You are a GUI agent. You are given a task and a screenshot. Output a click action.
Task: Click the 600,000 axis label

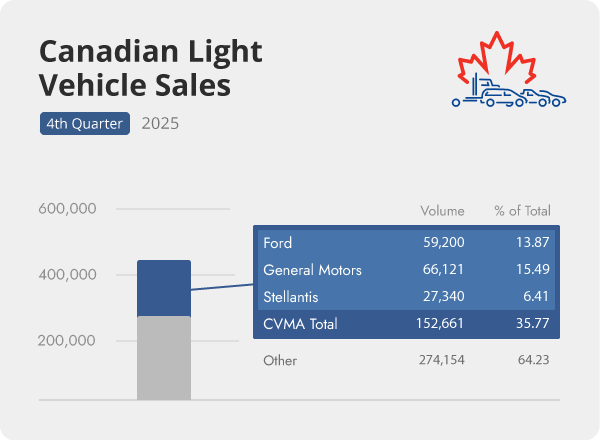click(67, 209)
